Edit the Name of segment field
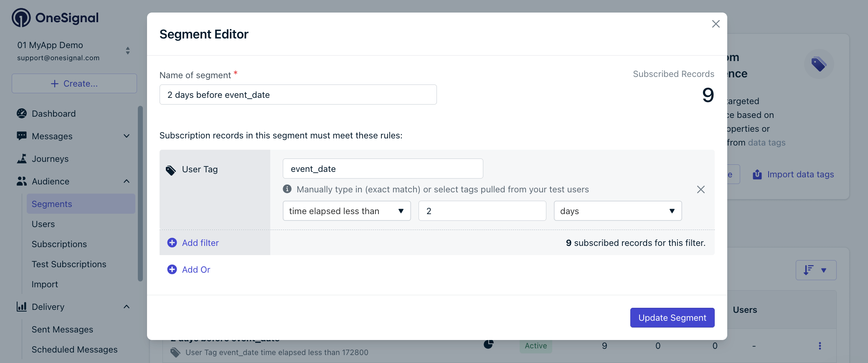The width and height of the screenshot is (868, 363). tap(298, 95)
